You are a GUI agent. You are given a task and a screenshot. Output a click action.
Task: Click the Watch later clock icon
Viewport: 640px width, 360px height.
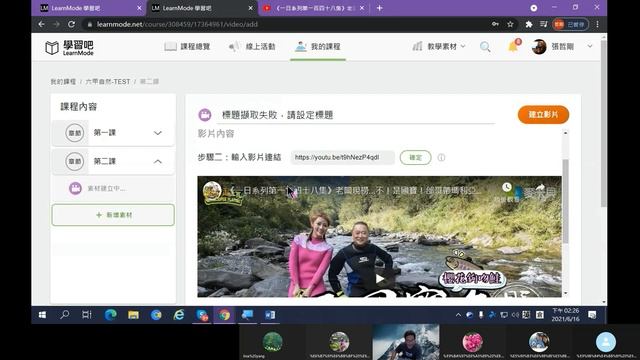(507, 187)
